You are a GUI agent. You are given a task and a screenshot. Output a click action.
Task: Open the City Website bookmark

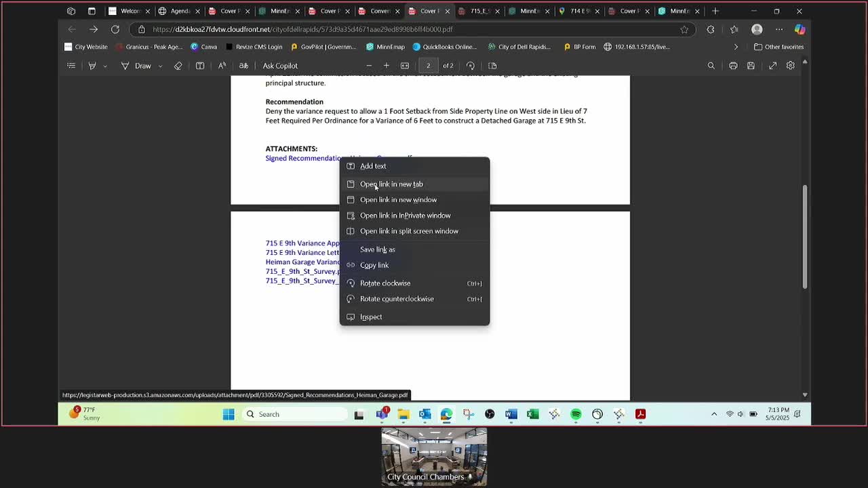[x=86, y=47]
